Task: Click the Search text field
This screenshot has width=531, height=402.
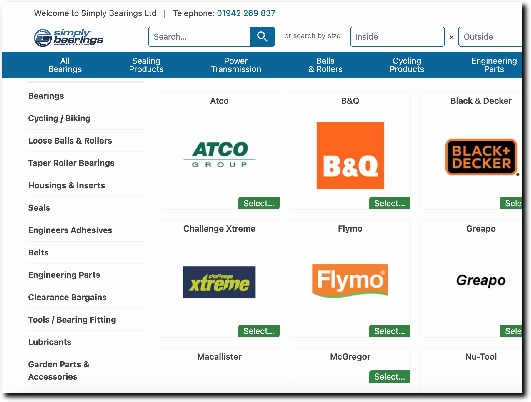Action: coord(199,37)
